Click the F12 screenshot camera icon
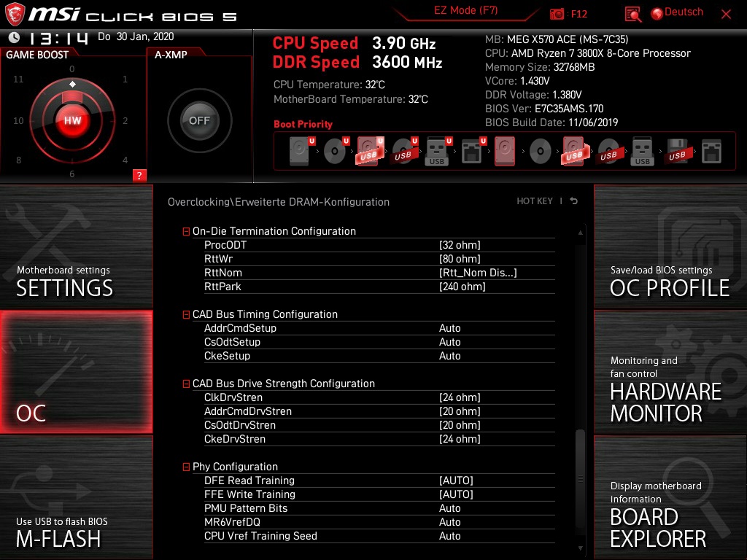This screenshot has width=747, height=560. pos(557,14)
